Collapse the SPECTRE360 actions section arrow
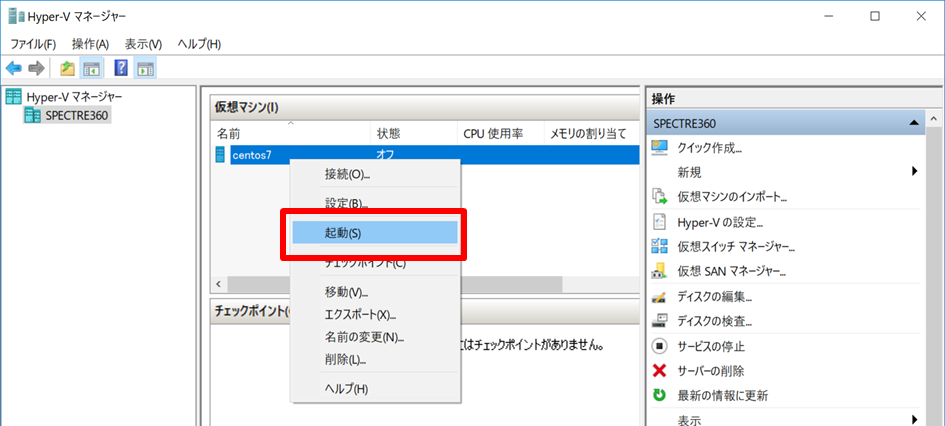945x426 pixels. click(914, 123)
